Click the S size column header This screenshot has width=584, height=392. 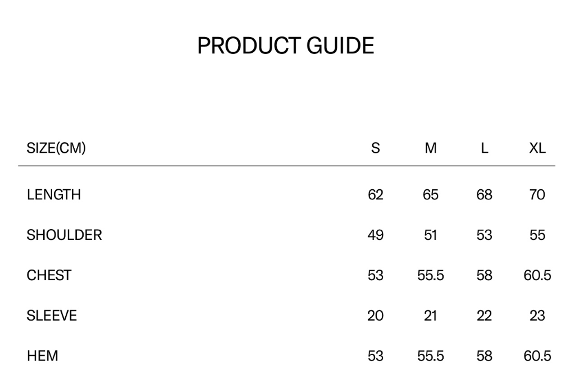pyautogui.click(x=376, y=148)
